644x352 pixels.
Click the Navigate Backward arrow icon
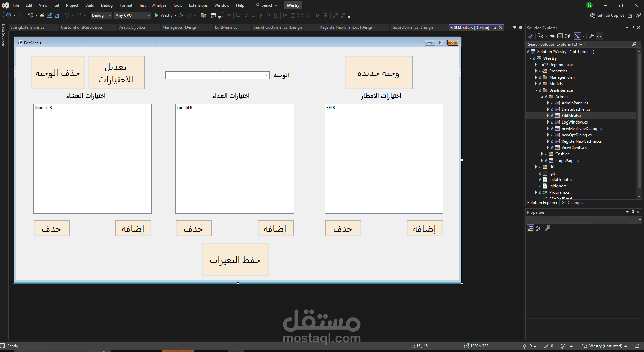pos(9,15)
